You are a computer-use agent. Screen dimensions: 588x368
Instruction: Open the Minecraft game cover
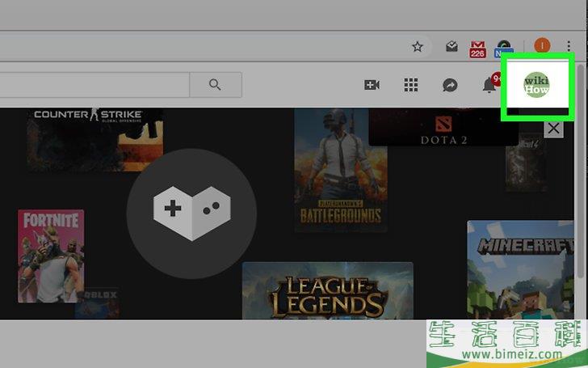tap(520, 270)
